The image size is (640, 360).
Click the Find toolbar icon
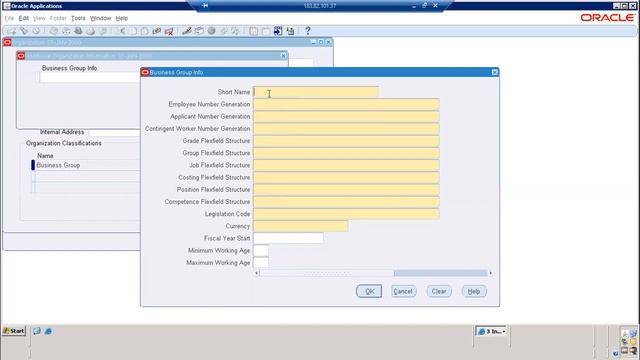(x=24, y=31)
